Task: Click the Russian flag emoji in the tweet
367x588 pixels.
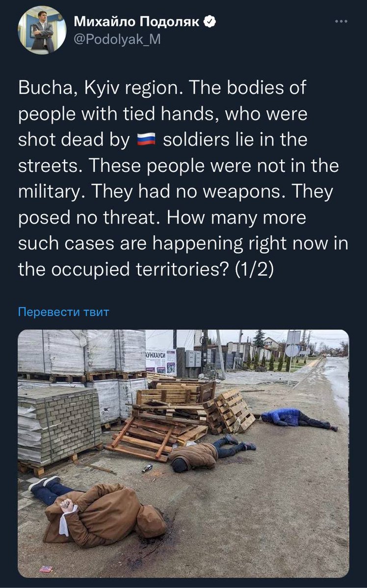Action: [146, 141]
